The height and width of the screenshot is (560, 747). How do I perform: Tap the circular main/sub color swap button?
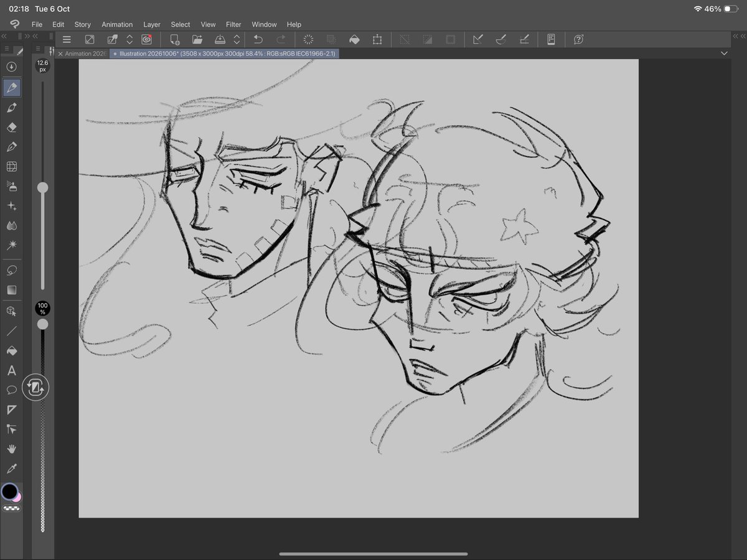click(35, 388)
